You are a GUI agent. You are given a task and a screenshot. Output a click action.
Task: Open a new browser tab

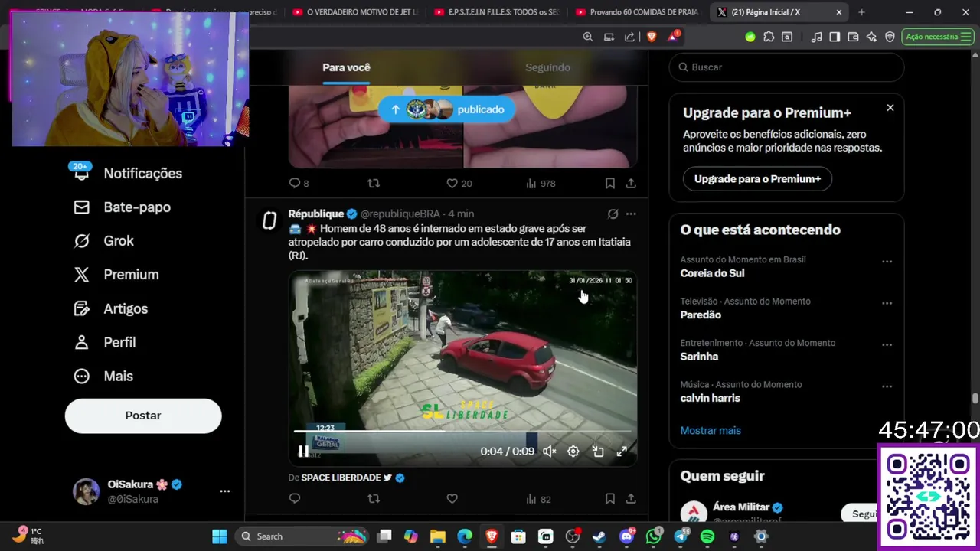coord(861,12)
